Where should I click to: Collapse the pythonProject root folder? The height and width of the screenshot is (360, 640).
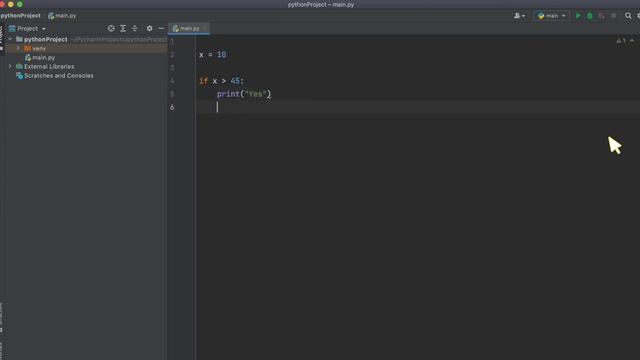point(10,39)
